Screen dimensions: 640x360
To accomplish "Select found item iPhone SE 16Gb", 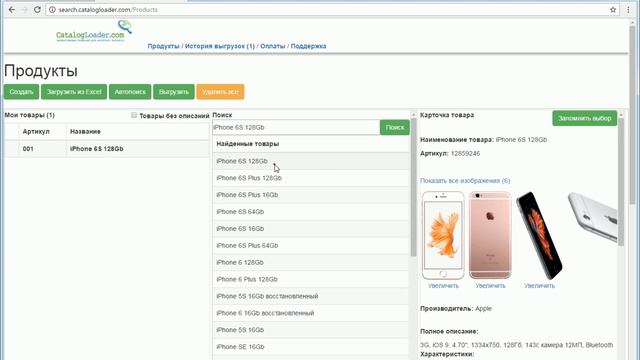I will [x=310, y=347].
